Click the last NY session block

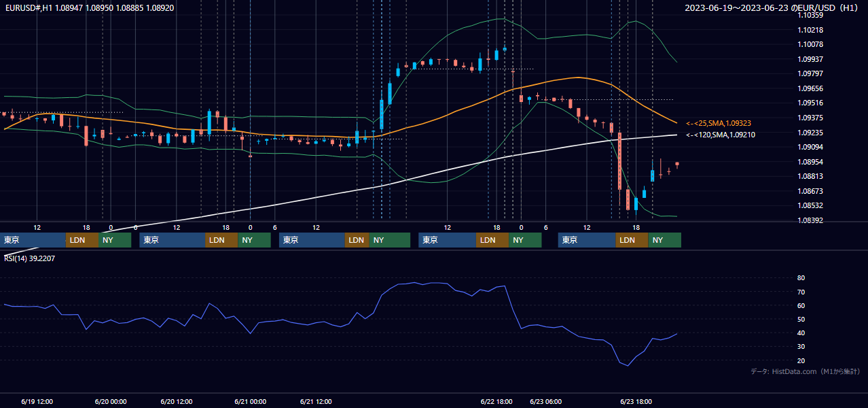(x=664, y=240)
